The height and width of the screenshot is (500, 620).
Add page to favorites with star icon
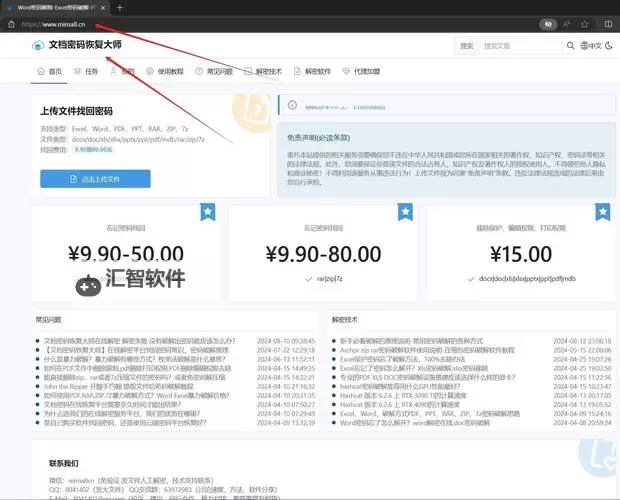pos(585,24)
